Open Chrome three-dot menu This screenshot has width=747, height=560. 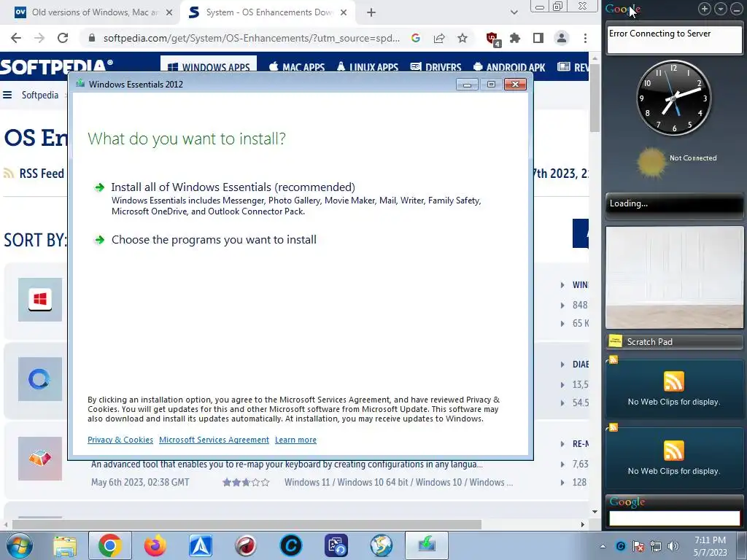click(x=585, y=38)
